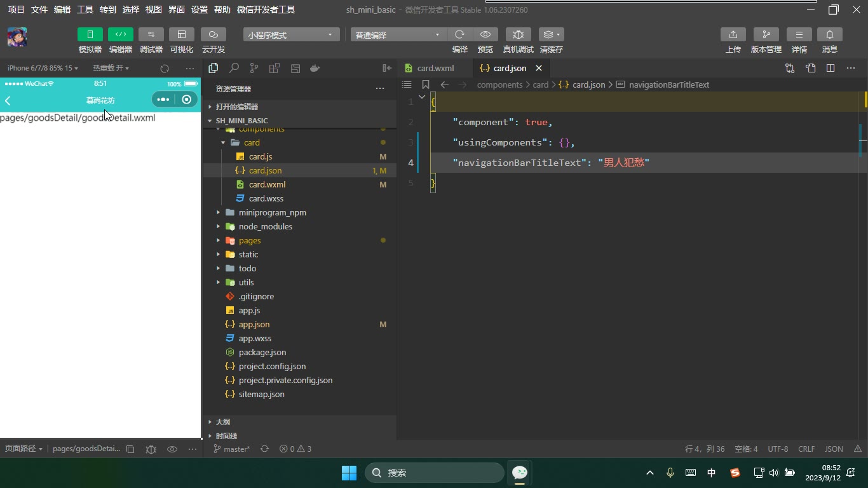Open the 普通编译 compile mode dropdown

[398, 35]
